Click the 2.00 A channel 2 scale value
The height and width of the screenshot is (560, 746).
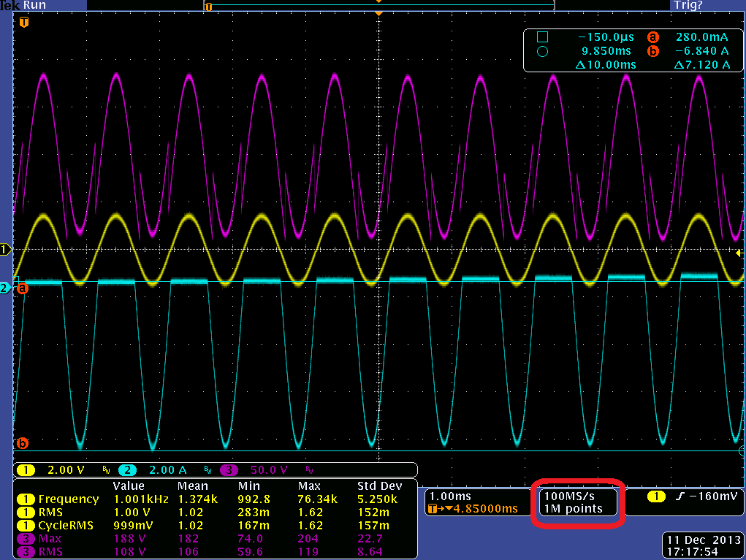(167, 470)
